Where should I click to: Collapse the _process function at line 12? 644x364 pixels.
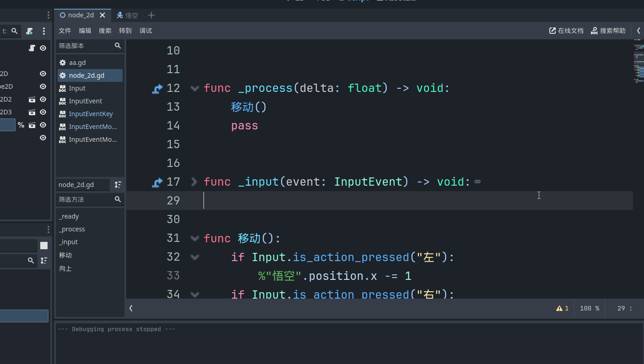pyautogui.click(x=194, y=88)
